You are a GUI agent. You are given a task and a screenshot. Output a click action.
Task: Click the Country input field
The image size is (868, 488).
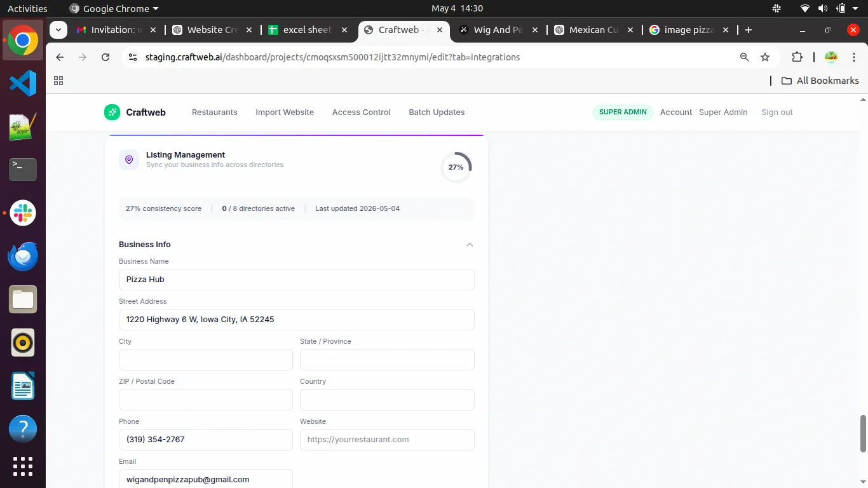pos(387,400)
